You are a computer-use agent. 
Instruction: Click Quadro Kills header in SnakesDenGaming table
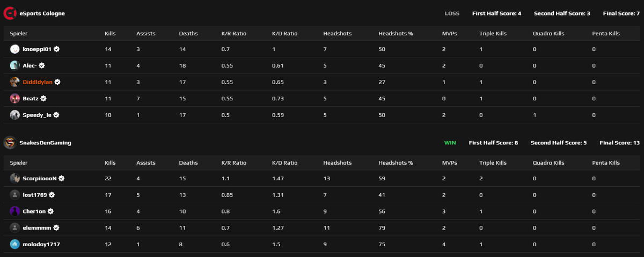(548, 163)
